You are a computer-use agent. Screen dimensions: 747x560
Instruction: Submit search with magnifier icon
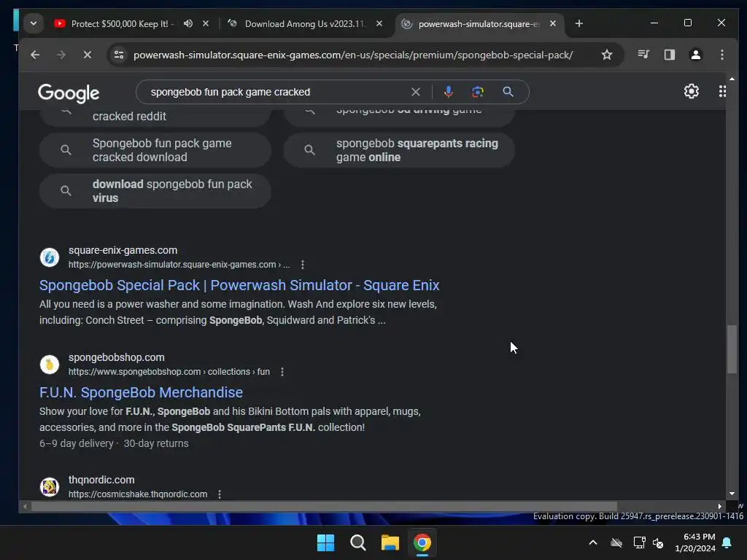pyautogui.click(x=508, y=92)
